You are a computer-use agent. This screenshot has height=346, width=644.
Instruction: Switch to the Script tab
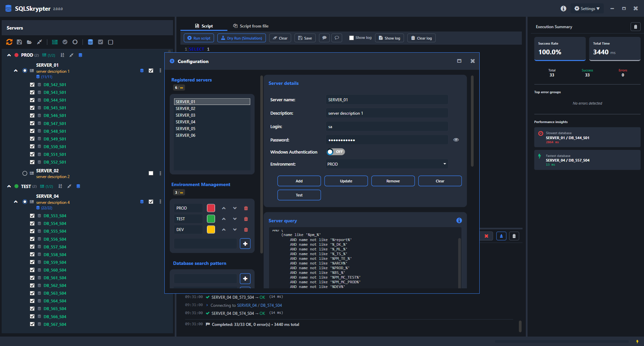click(204, 26)
